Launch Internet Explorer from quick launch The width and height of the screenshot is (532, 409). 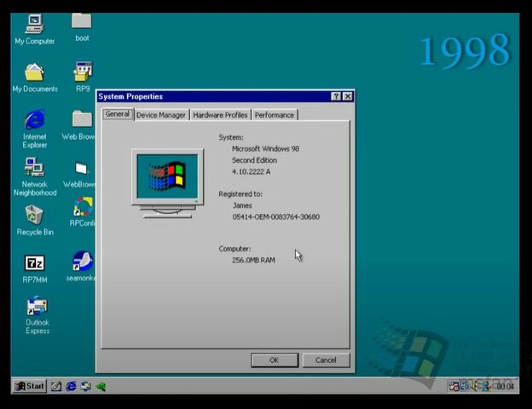click(71, 386)
